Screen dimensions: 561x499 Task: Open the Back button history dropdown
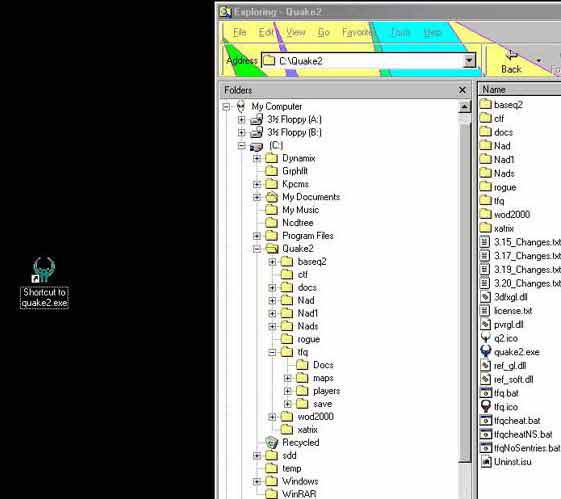click(x=538, y=61)
